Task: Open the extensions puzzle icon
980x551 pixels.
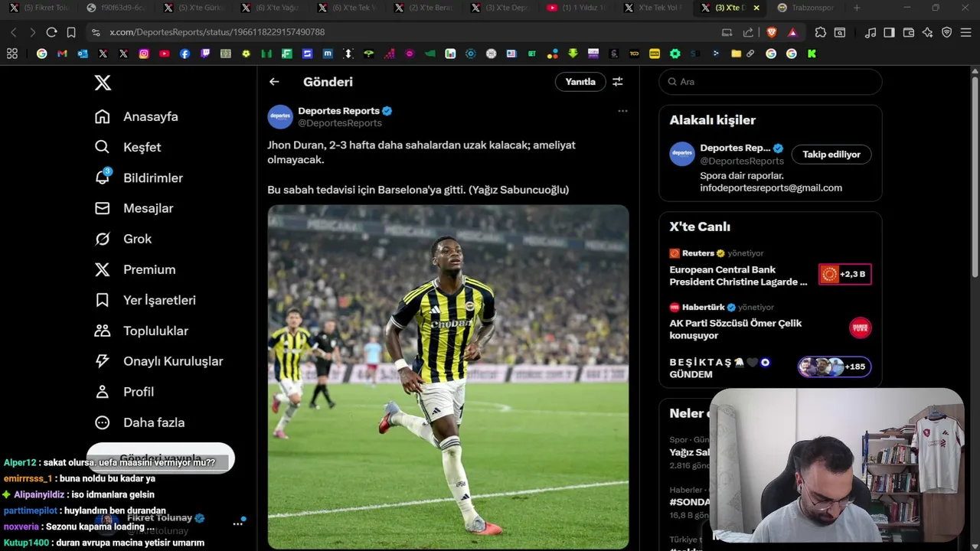Action: point(820,32)
